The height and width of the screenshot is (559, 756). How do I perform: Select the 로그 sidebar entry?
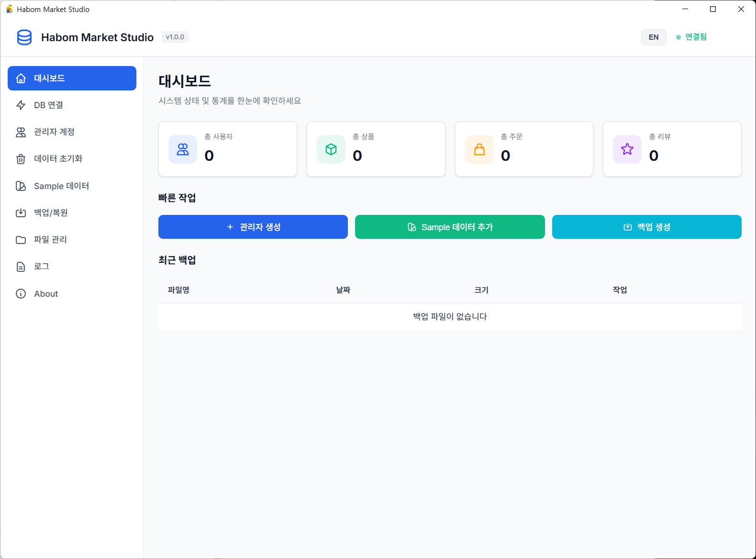point(42,267)
